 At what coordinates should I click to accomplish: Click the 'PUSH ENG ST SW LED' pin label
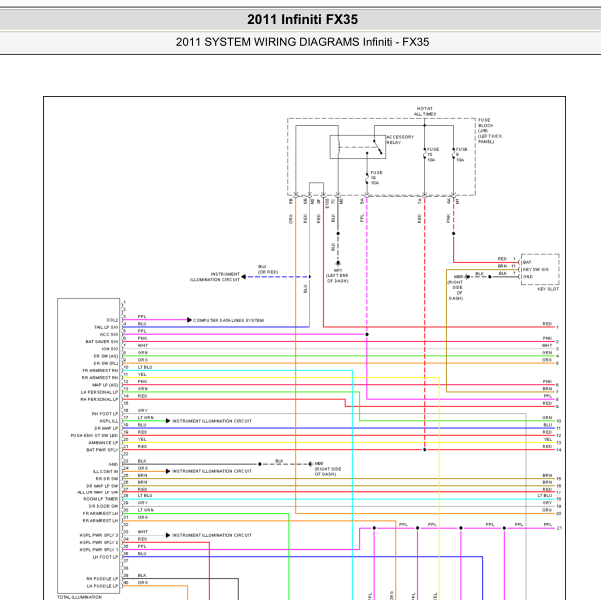tap(94, 436)
